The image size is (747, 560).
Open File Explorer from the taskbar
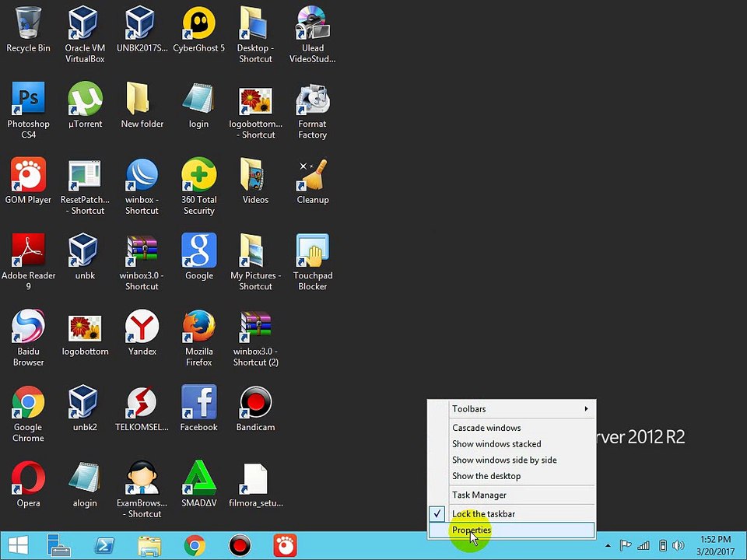[x=149, y=546]
